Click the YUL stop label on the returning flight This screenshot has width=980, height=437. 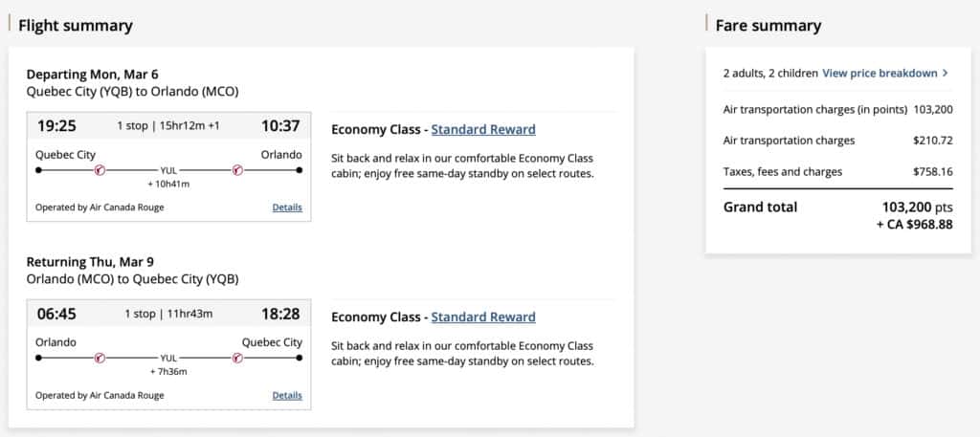pyautogui.click(x=168, y=358)
